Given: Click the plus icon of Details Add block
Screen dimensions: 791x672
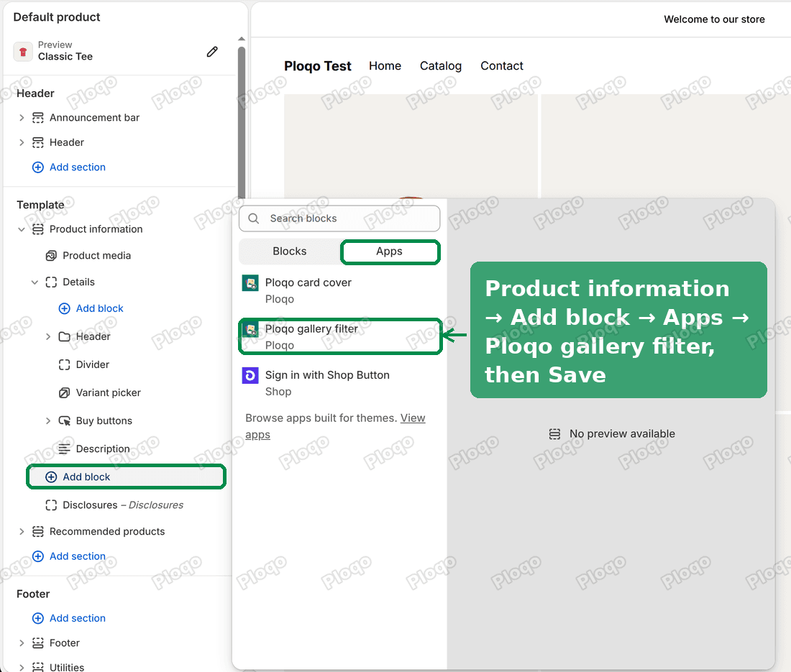Looking at the screenshot, I should point(64,308).
